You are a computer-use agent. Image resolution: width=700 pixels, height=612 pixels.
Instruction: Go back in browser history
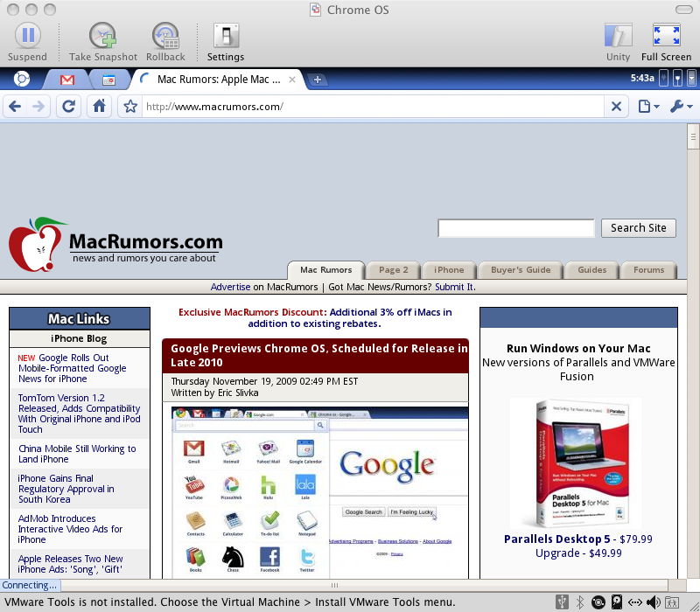pyautogui.click(x=15, y=106)
